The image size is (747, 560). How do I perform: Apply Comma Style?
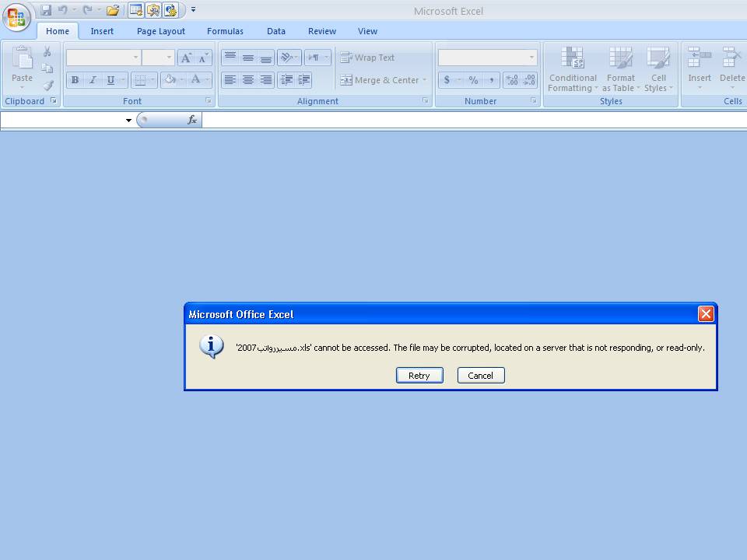491,80
